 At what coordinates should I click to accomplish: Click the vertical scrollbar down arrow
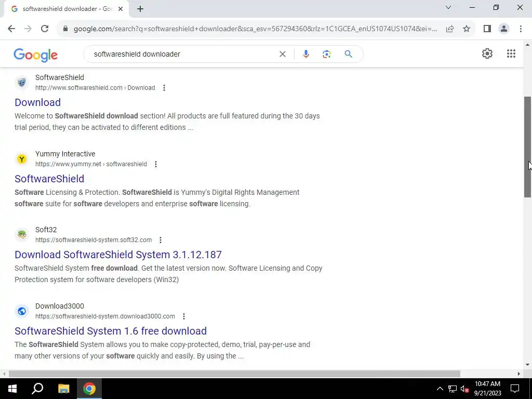coord(527,365)
